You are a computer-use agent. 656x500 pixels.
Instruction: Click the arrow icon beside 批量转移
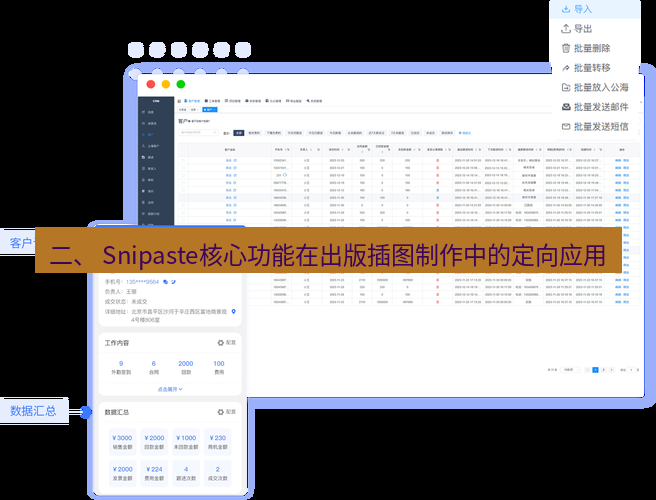[566, 68]
